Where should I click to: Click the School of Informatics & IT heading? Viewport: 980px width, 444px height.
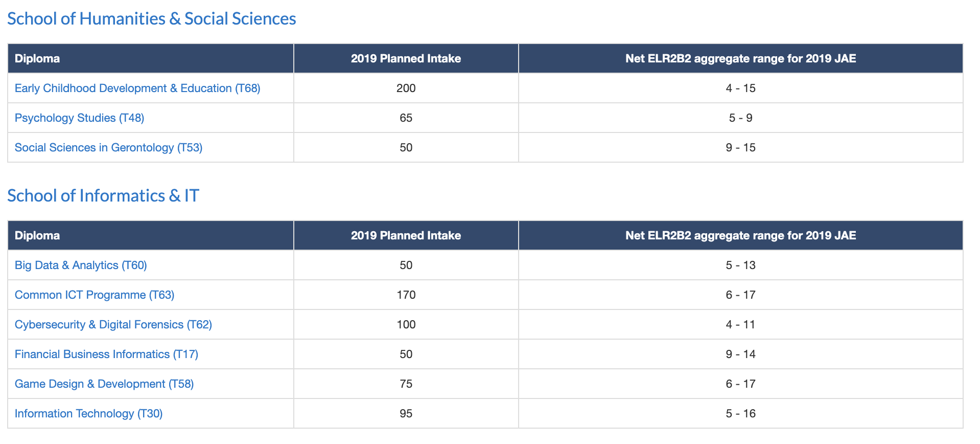tap(103, 196)
